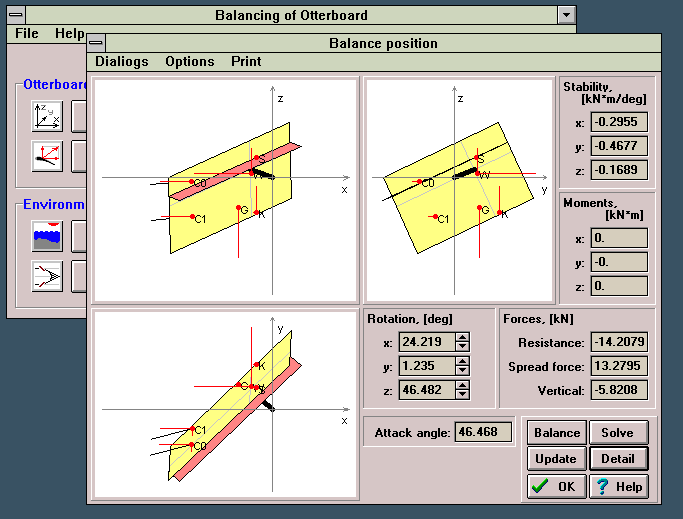This screenshot has height=519, width=683.
Task: Click the Solve button
Action: pos(617,433)
